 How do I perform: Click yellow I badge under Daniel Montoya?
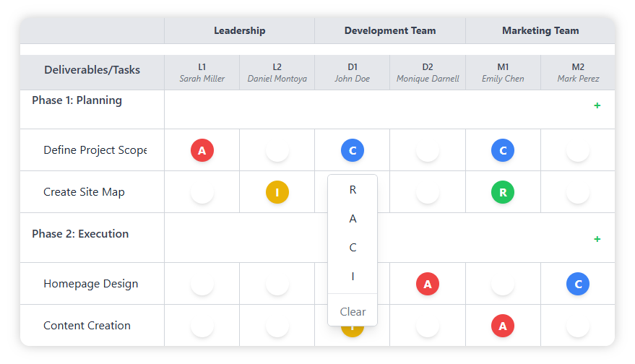tap(277, 193)
